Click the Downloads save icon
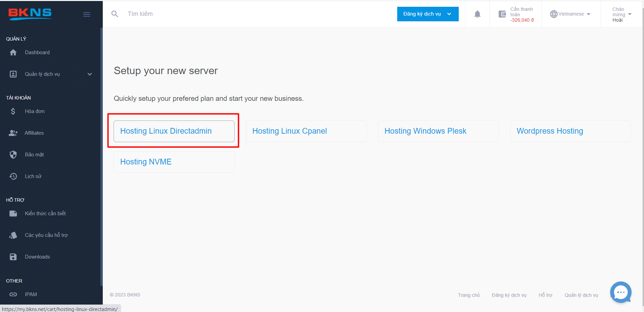Screen dimensions: 644x312 click(13, 257)
